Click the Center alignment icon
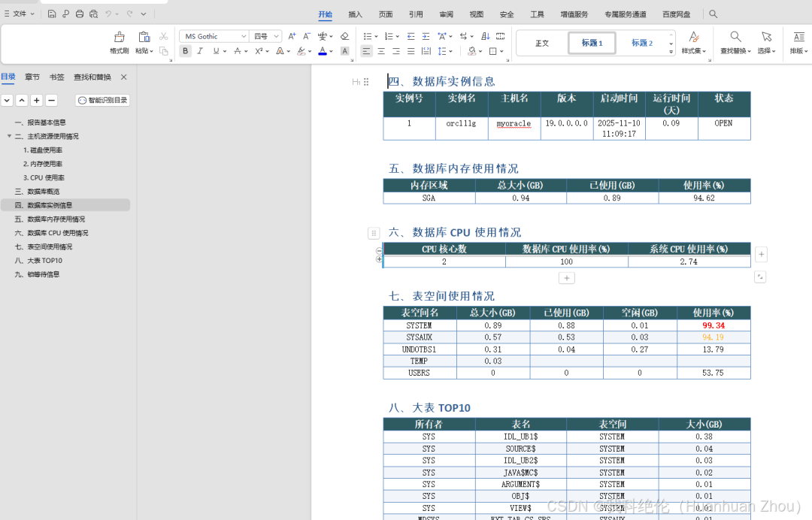 381,50
